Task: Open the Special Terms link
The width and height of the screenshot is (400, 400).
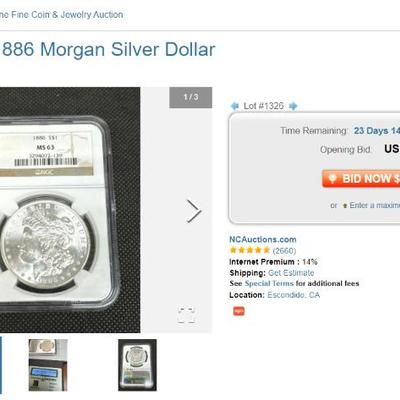Action: [x=269, y=284]
